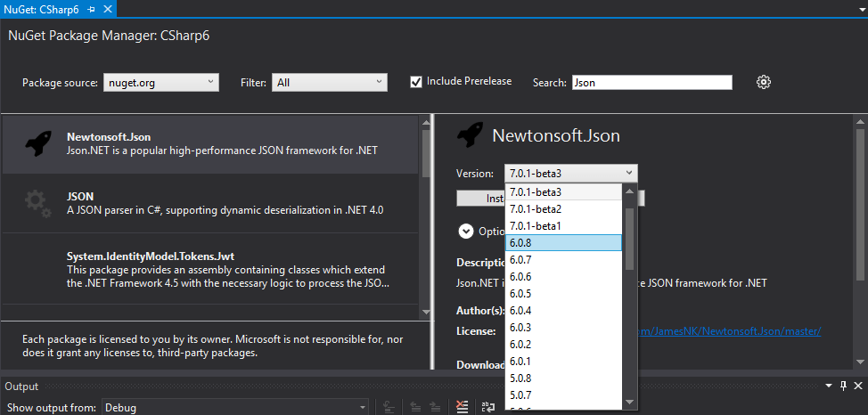
Task: Pin the NuGet: CSharp6 tab
Action: (x=91, y=9)
